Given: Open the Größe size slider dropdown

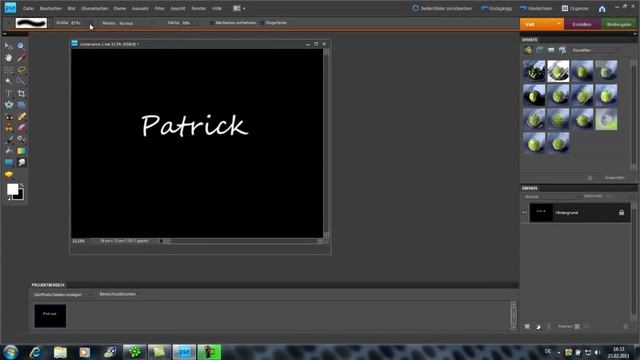Looking at the screenshot, I should coord(91,23).
